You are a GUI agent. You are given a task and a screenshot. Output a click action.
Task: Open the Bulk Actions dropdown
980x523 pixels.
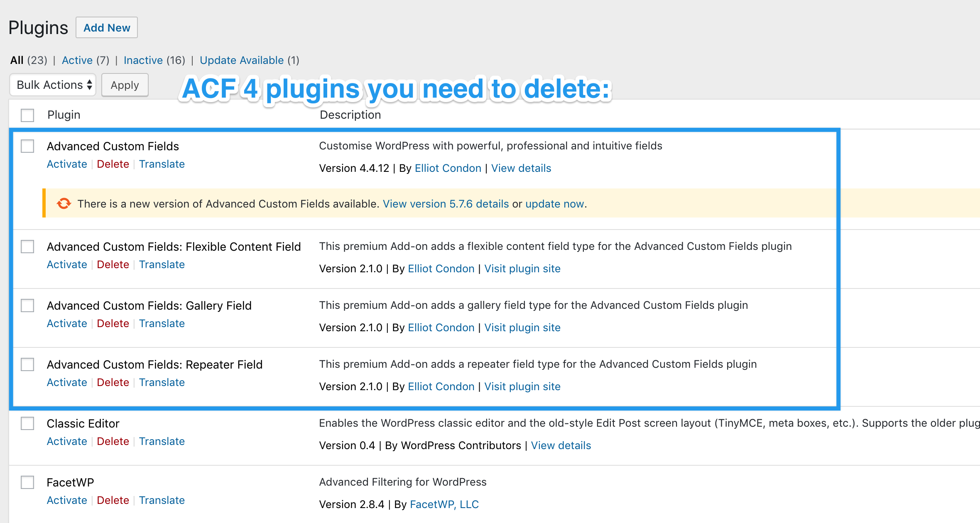53,85
